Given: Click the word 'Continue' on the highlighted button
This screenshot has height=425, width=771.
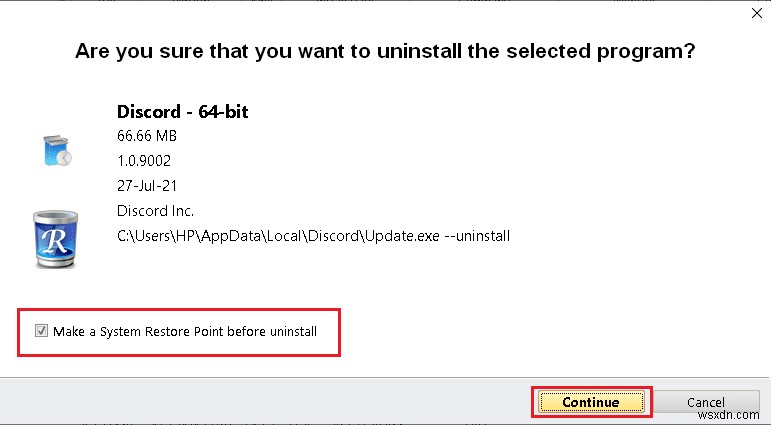Looking at the screenshot, I should pyautogui.click(x=590, y=402).
